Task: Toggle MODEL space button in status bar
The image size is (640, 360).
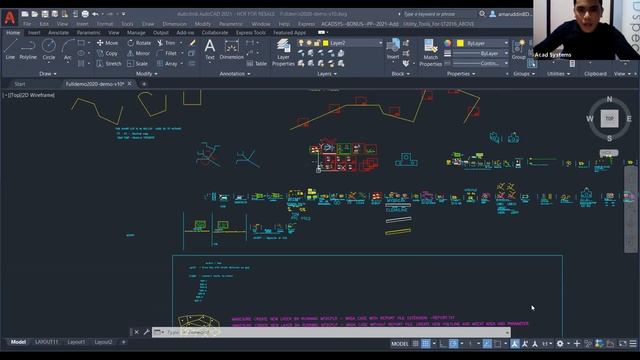Action: pyautogui.click(x=400, y=344)
